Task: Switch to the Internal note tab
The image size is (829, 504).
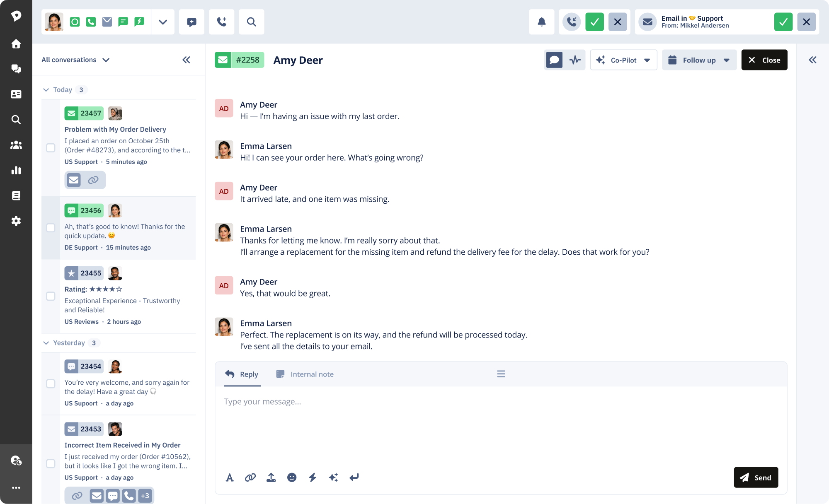Action: (305, 374)
